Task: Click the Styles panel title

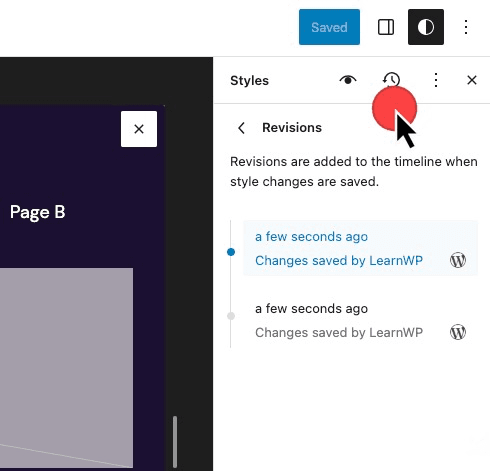Action: 249,81
